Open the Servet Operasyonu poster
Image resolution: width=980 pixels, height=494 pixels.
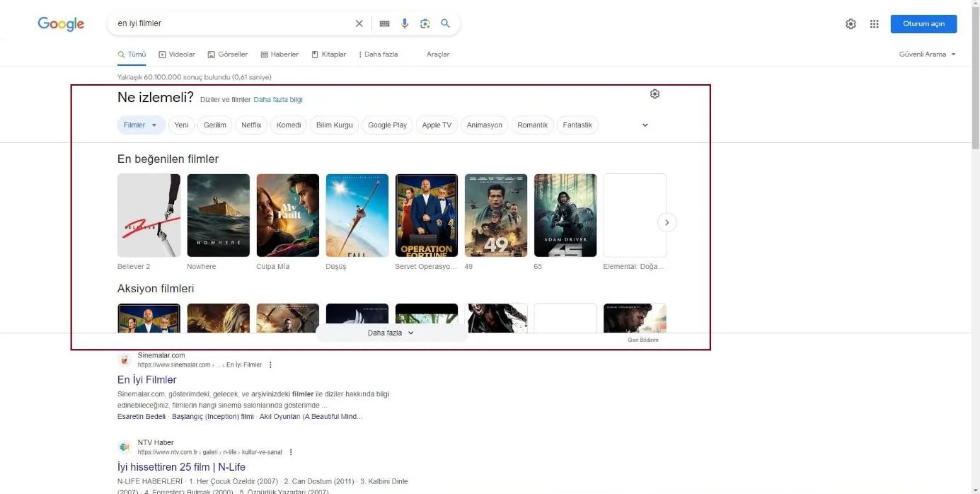tap(426, 215)
